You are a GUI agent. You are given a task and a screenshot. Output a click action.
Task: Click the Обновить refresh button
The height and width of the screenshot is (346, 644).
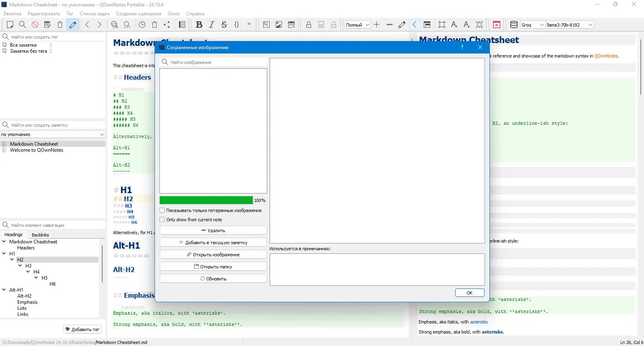[213, 279]
